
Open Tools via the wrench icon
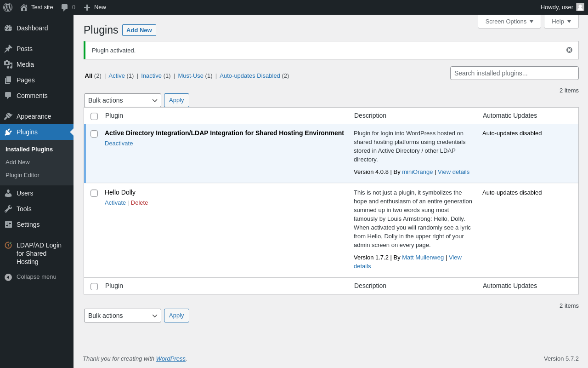pyautogui.click(x=8, y=209)
